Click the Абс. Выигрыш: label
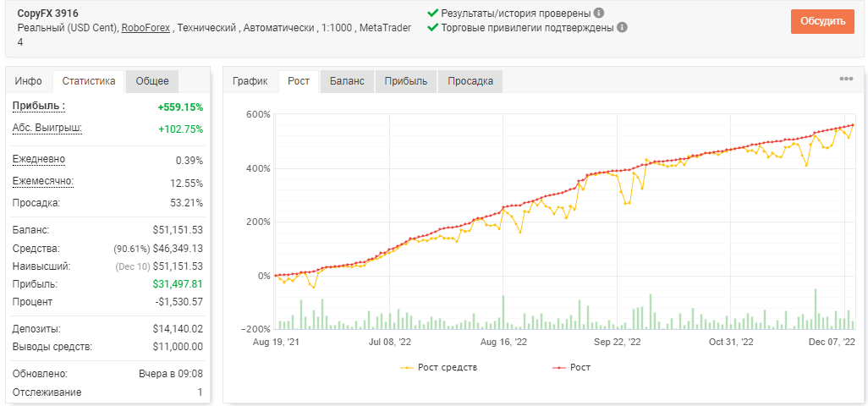Screen dimensions: 868x406 (47, 129)
